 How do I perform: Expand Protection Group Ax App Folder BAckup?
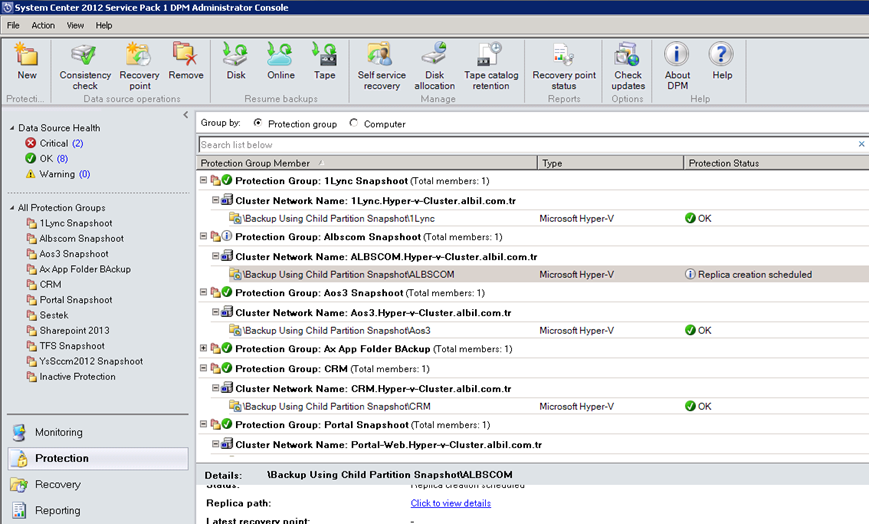tap(203, 348)
